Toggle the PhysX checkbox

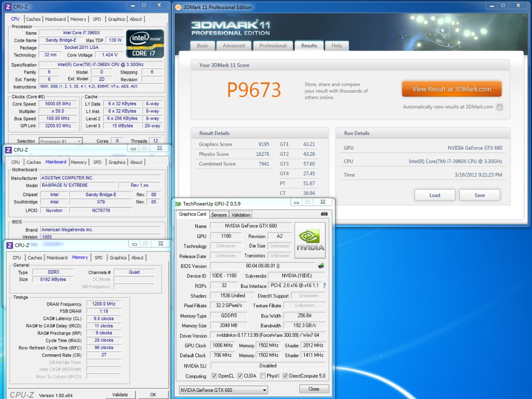pyautogui.click(x=262, y=376)
